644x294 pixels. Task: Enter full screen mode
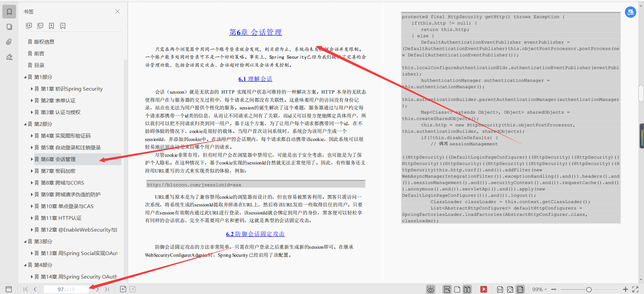click(x=635, y=289)
